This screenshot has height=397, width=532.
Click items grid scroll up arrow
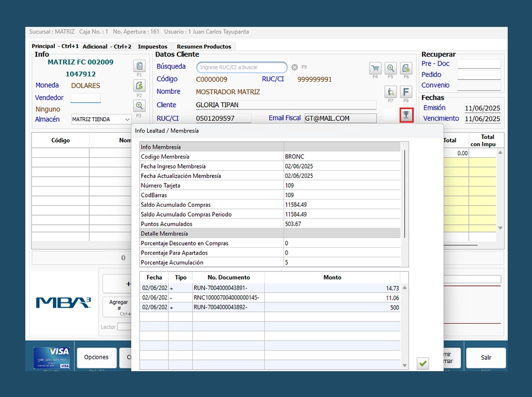(x=500, y=152)
